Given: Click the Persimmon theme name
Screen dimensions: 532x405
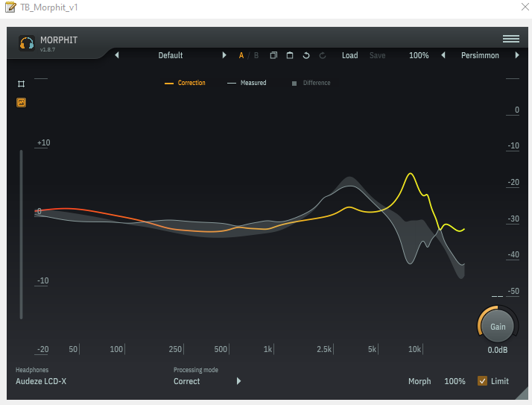Looking at the screenshot, I should click(480, 55).
